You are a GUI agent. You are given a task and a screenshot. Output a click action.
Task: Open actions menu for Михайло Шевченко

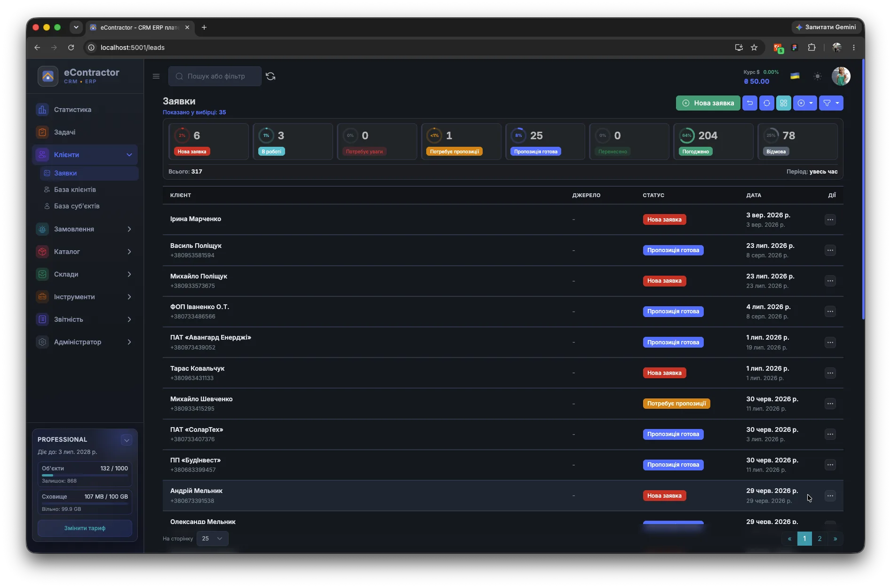coord(830,404)
